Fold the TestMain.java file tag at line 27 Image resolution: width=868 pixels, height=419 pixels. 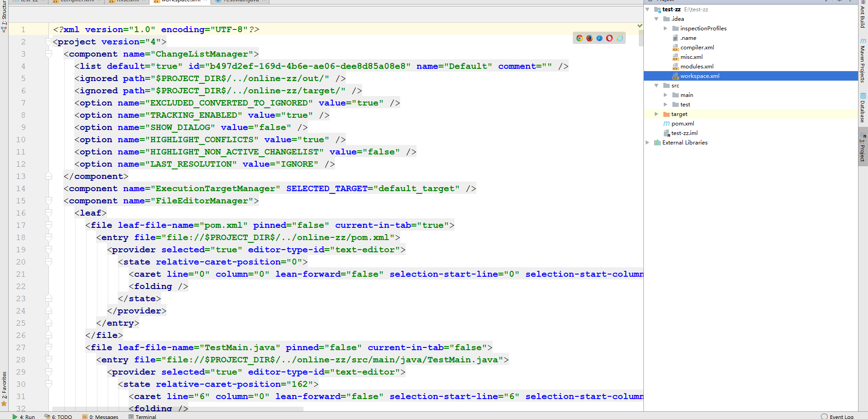point(48,347)
